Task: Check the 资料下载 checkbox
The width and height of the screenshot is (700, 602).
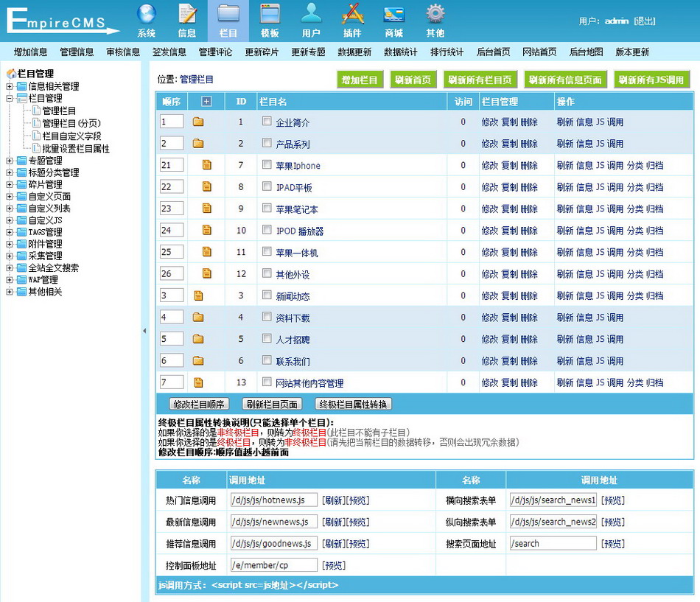Action: coord(267,317)
